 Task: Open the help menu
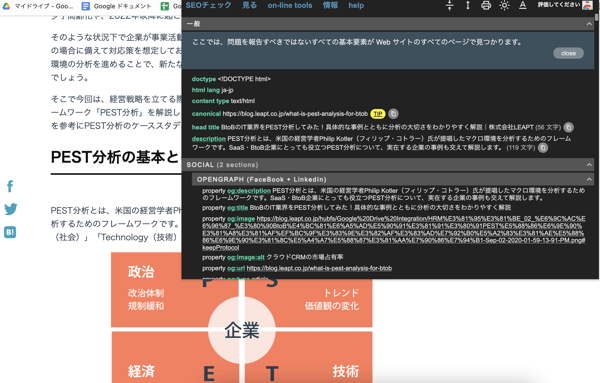(356, 5)
